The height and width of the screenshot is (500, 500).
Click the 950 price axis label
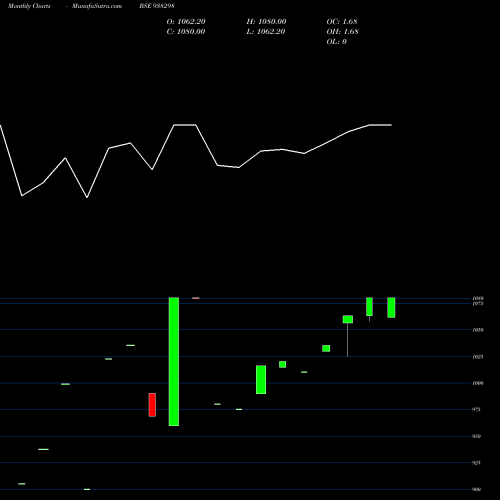click(x=477, y=436)
